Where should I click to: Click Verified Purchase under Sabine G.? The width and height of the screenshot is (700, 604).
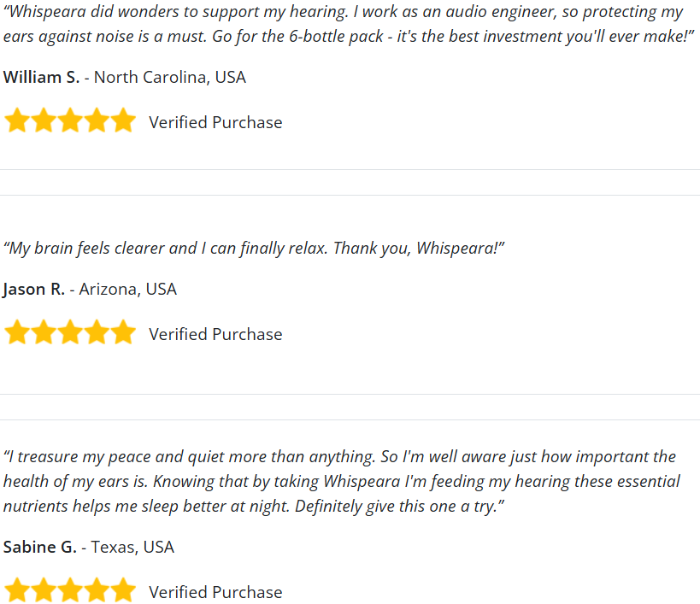click(215, 592)
